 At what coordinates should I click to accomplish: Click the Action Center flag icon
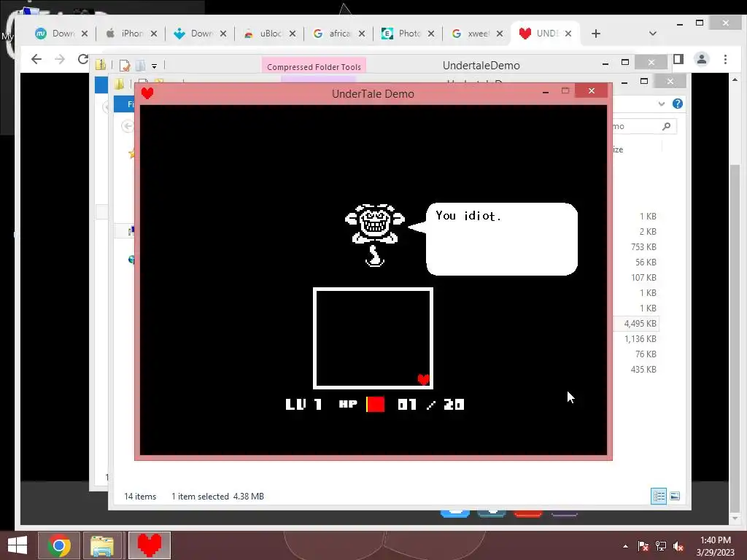pos(643,546)
